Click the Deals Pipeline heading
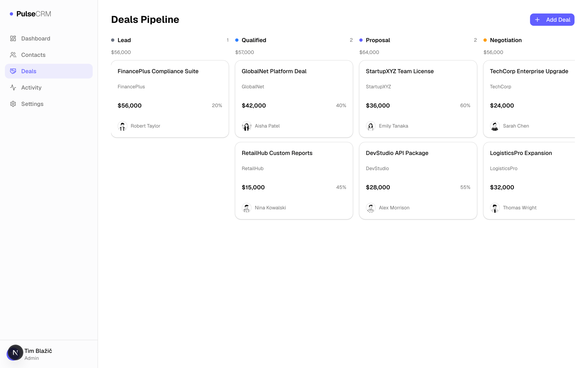Viewport: 588px width, 368px height. click(145, 19)
